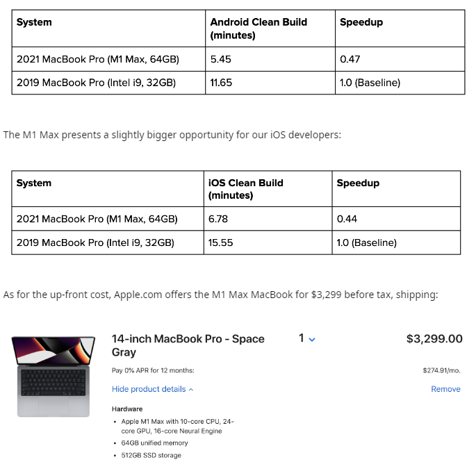Click the Hardware heading
The image size is (476, 469).
[127, 409]
